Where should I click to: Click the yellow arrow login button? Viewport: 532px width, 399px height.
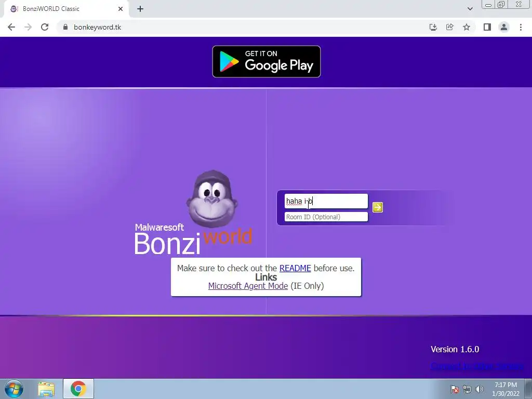[378, 207]
